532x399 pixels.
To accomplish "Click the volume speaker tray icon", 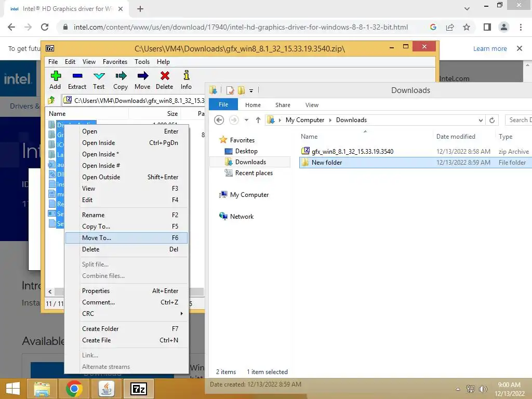I will coord(483,389).
